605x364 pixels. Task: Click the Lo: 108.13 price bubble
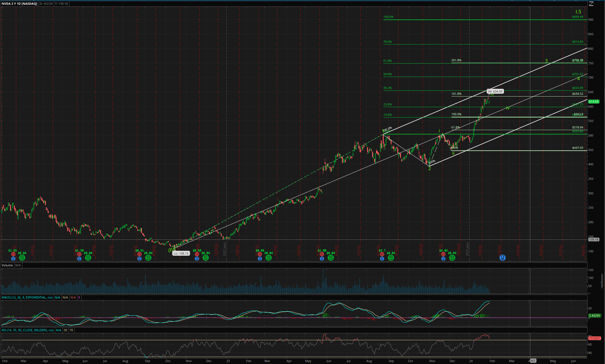coord(181,253)
